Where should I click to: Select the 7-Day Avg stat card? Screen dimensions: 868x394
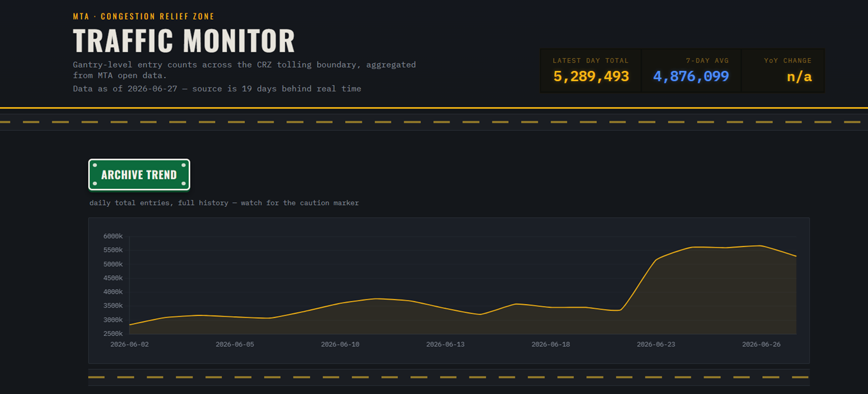(x=691, y=71)
